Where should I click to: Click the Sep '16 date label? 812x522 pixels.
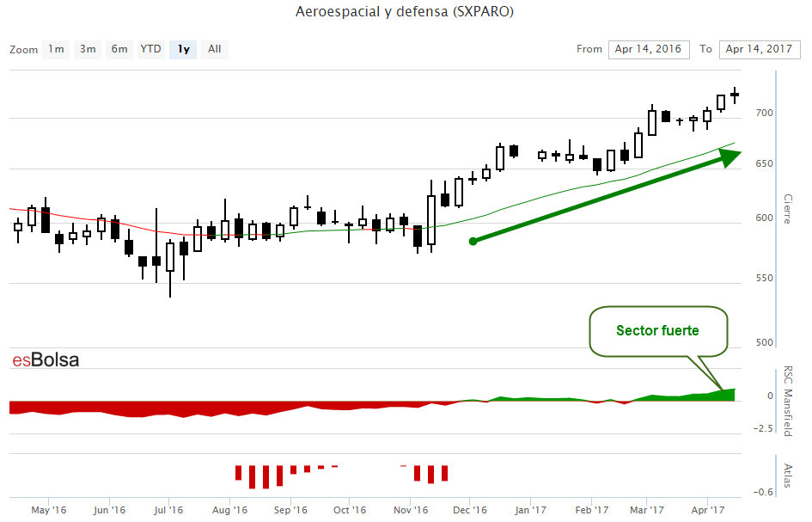(290, 510)
